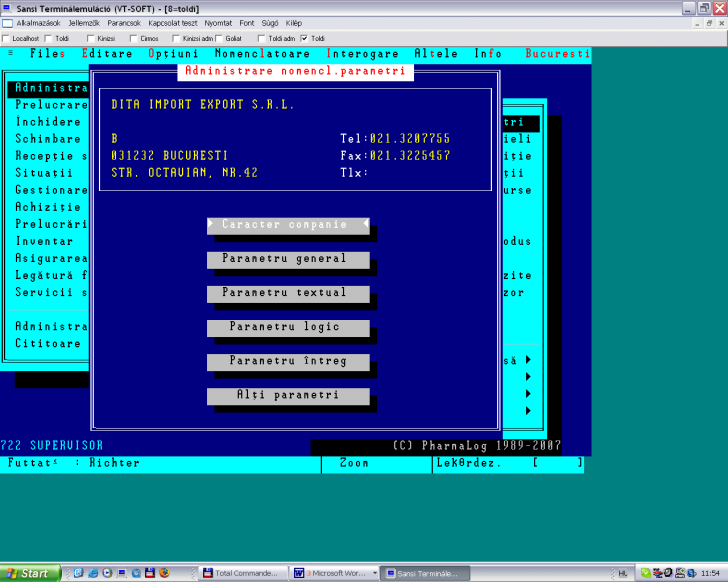Launch Firefox from the quick launch bar

164,573
